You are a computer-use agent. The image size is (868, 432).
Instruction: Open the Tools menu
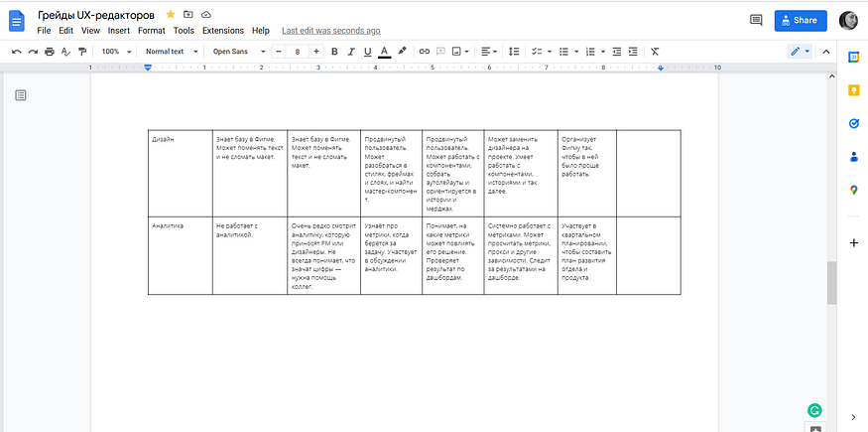coord(184,31)
